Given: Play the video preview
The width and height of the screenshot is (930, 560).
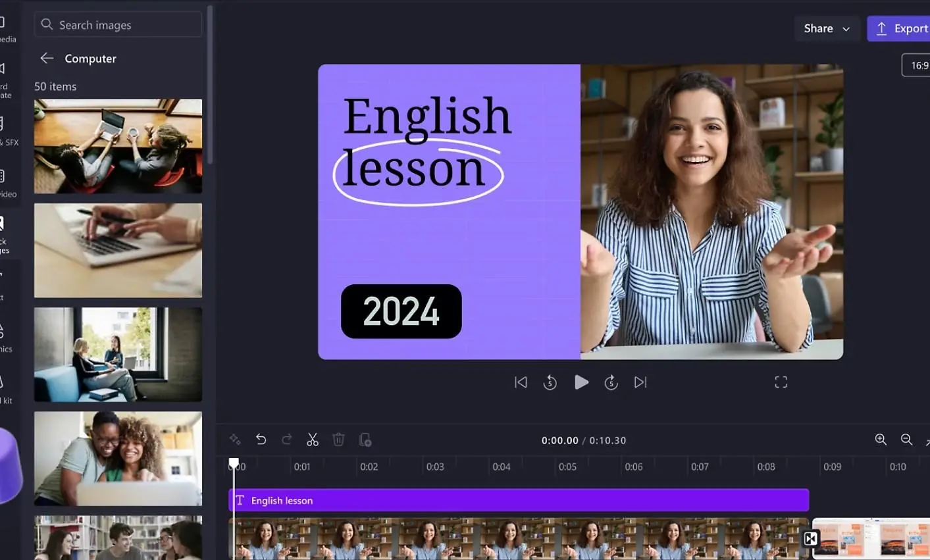Looking at the screenshot, I should point(581,382).
